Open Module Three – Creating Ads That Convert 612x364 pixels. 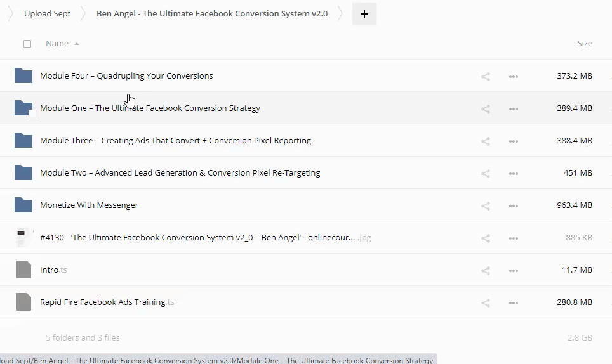(176, 140)
